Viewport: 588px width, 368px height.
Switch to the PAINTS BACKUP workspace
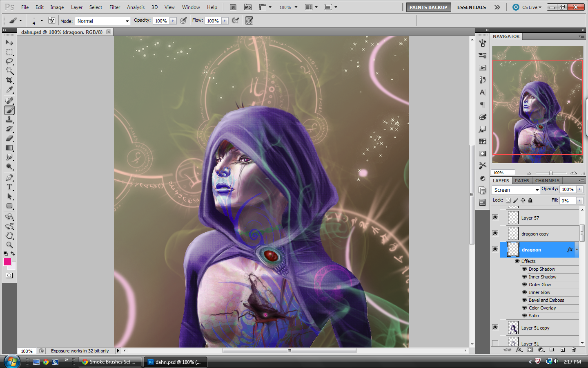coord(428,7)
